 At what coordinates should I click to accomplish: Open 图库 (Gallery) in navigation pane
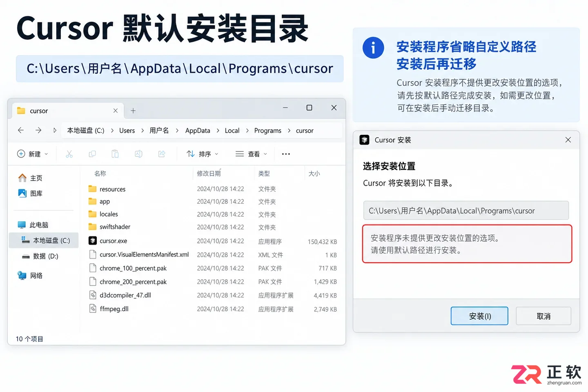30,193
